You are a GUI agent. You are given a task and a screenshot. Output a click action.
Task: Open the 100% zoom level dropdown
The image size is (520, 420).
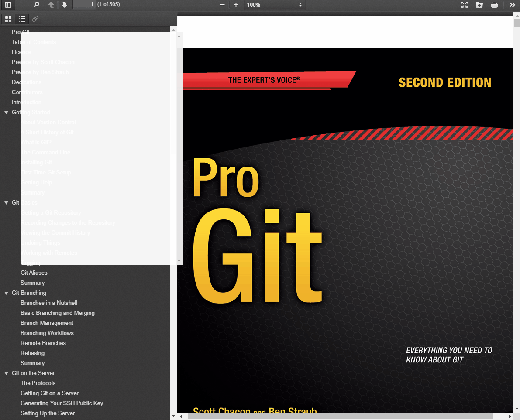pyautogui.click(x=274, y=5)
